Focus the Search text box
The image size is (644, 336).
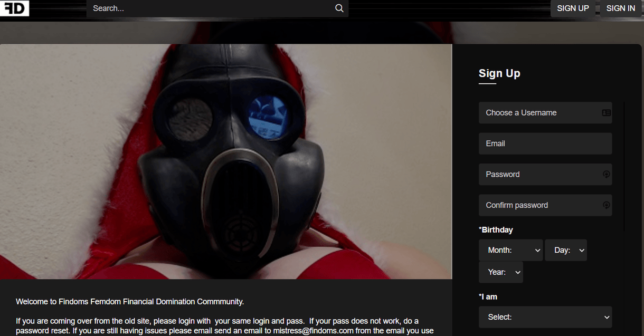[x=211, y=8]
